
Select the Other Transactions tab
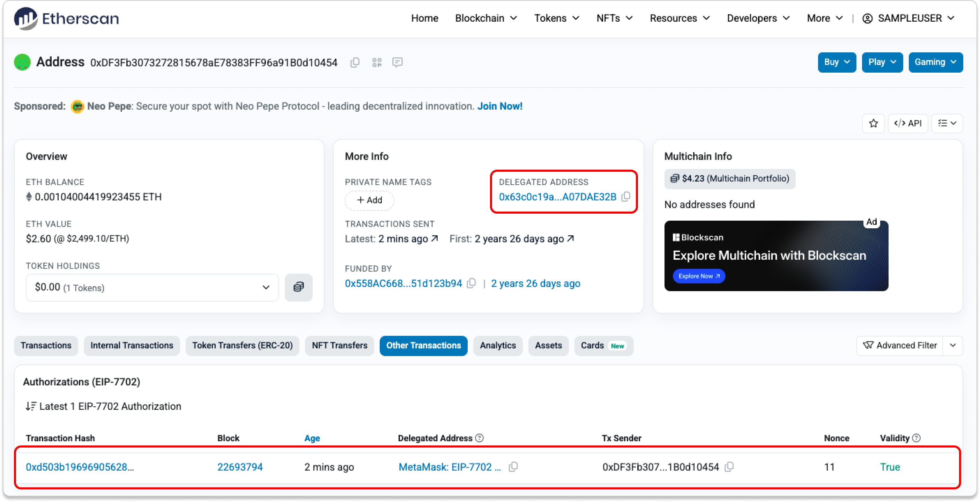click(423, 345)
